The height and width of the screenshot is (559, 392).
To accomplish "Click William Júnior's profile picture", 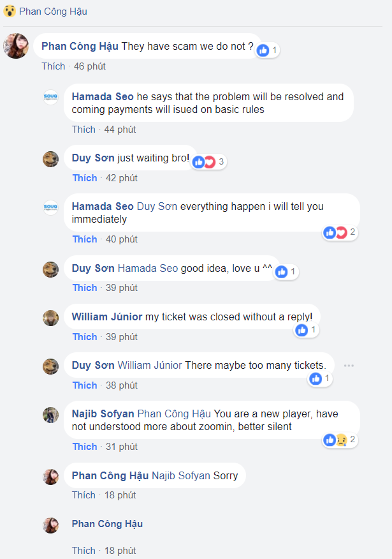I will [x=51, y=318].
